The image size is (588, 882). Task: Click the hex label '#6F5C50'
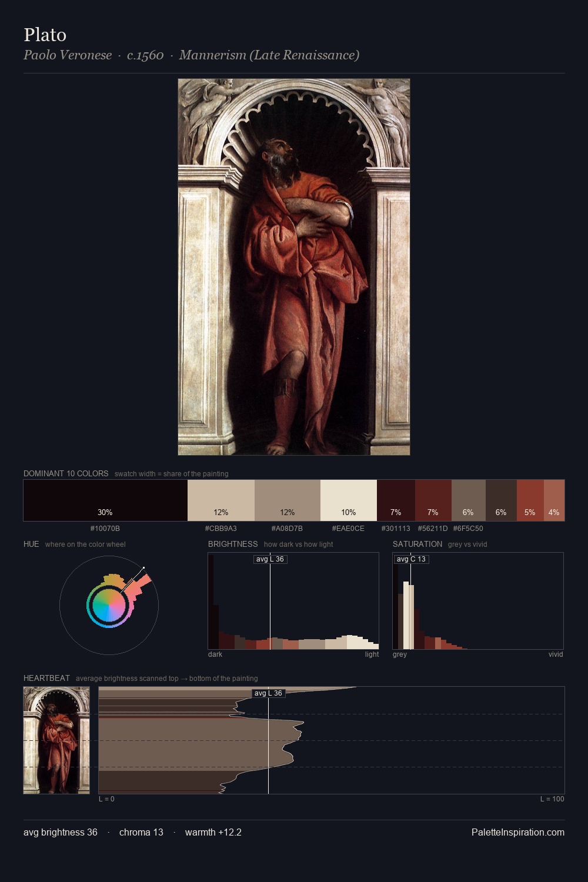[468, 529]
